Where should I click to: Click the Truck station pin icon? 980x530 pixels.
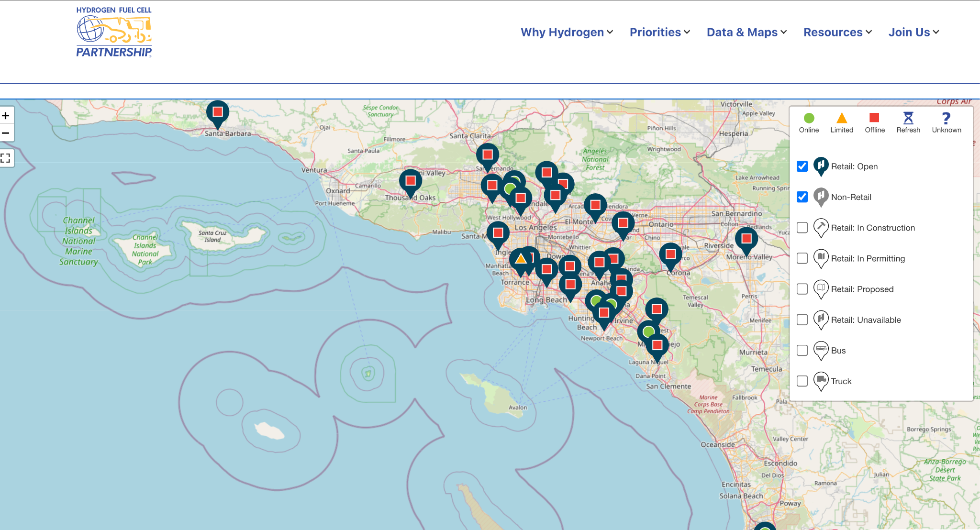point(821,381)
